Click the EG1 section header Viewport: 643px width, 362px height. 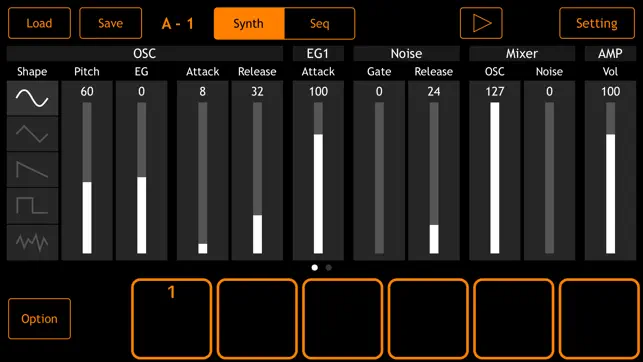(318, 54)
